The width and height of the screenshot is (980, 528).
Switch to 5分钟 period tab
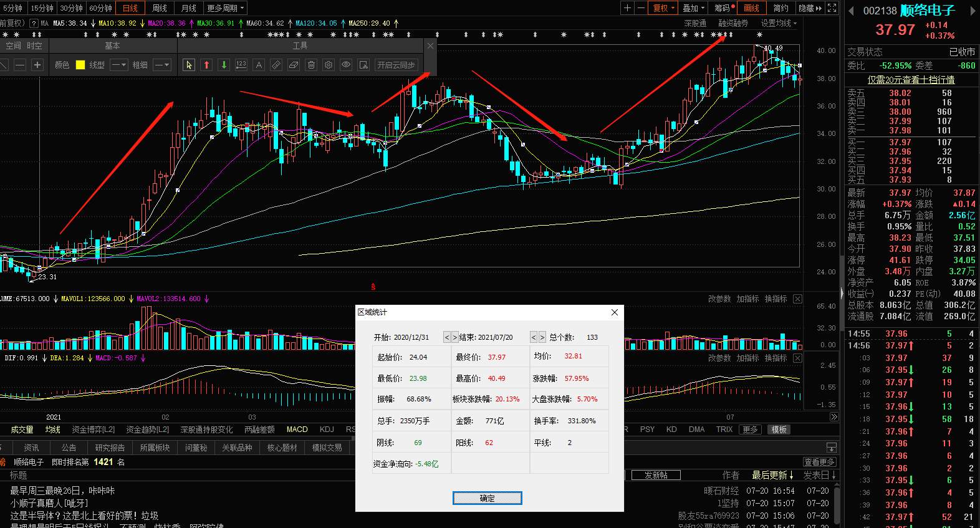click(13, 8)
